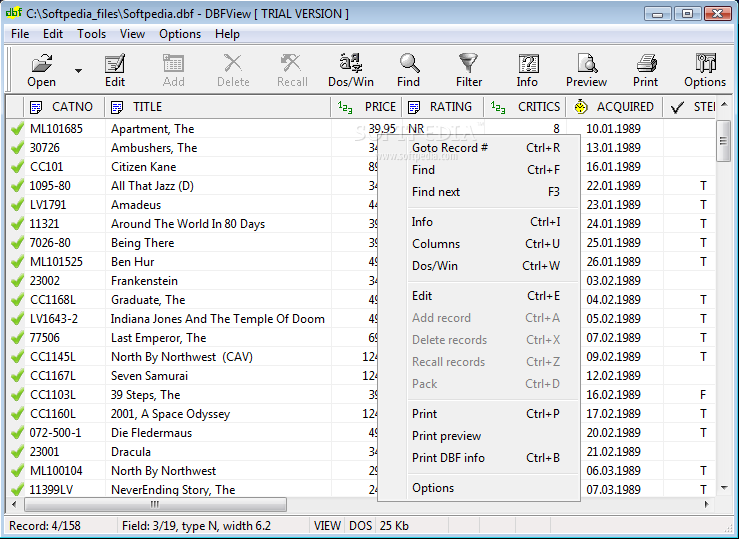Viewport: 739px width, 539px height.
Task: Click the VIEW indicator in status bar
Action: tap(328, 526)
